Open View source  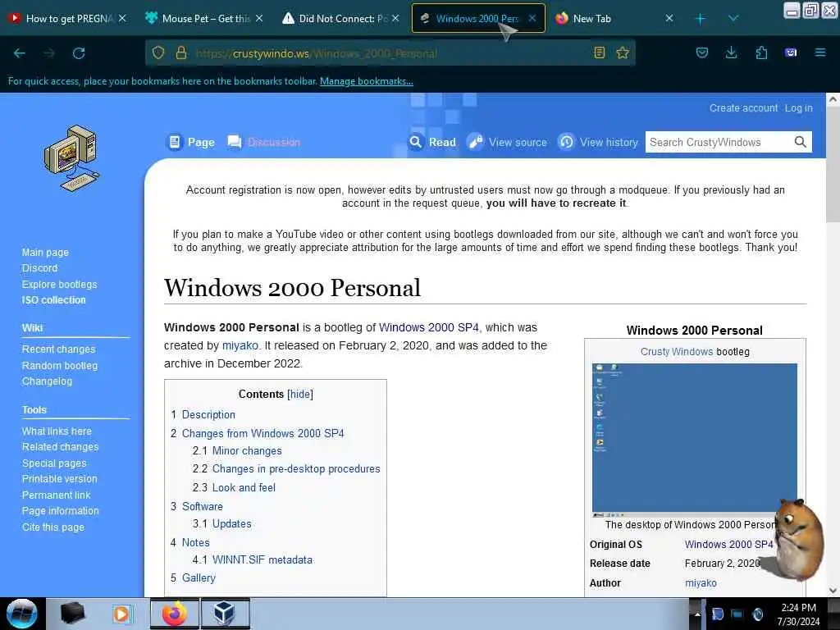507,142
